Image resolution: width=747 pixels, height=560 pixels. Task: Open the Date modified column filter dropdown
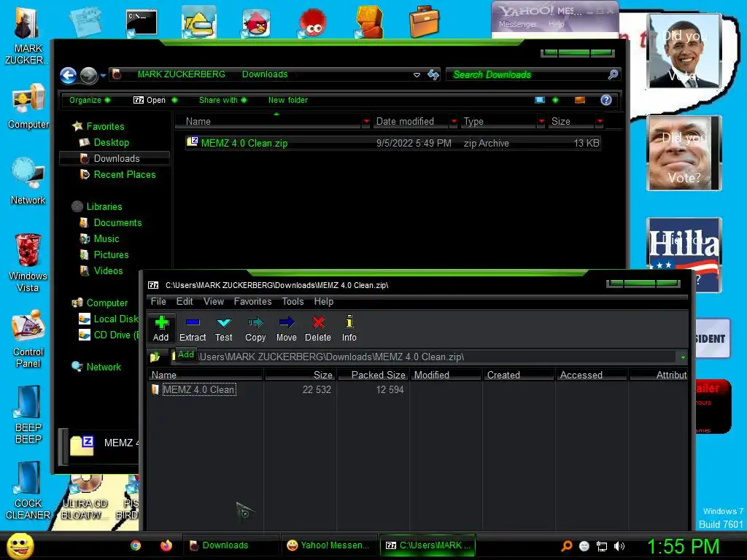tap(454, 122)
